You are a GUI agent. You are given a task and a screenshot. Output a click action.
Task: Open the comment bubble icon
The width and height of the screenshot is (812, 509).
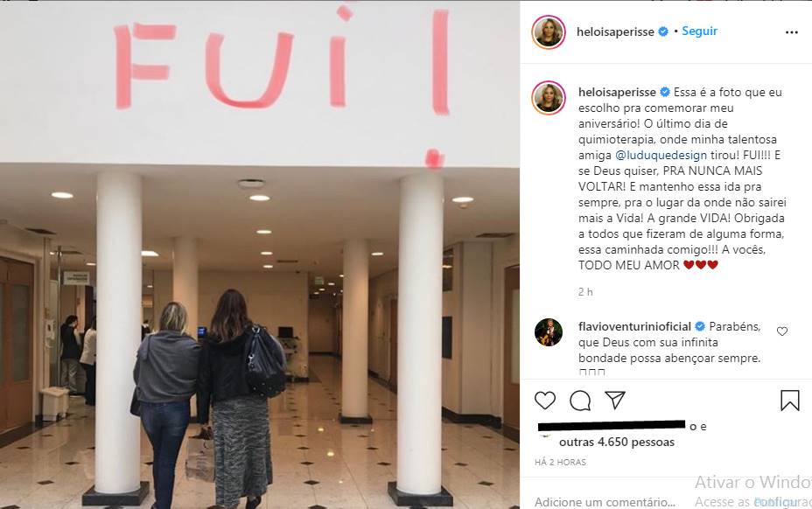[x=580, y=401]
